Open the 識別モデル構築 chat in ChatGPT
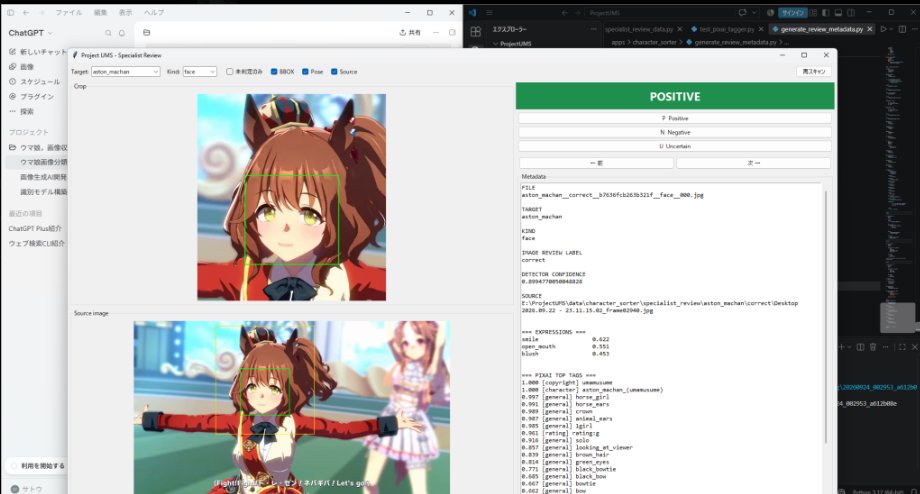Viewport: 920px width, 494px height. (43, 192)
